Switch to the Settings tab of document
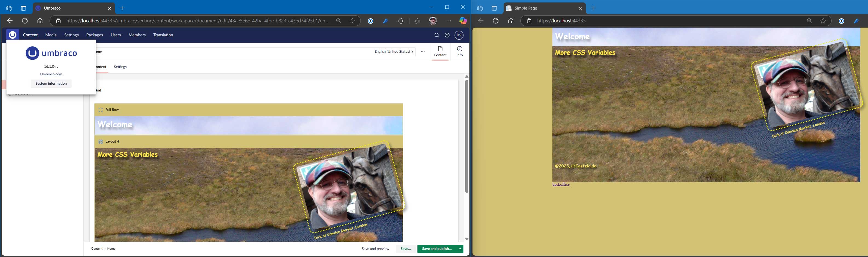 (120, 67)
